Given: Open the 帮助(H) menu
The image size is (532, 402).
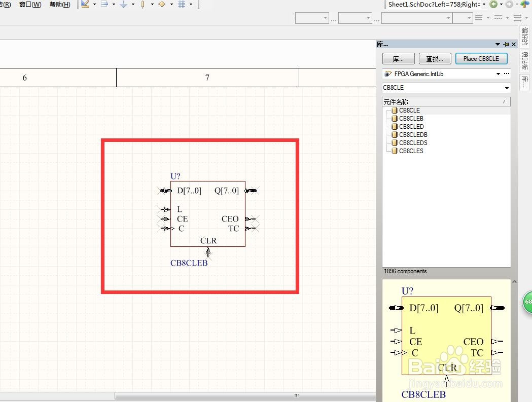Looking at the screenshot, I should click(60, 5).
